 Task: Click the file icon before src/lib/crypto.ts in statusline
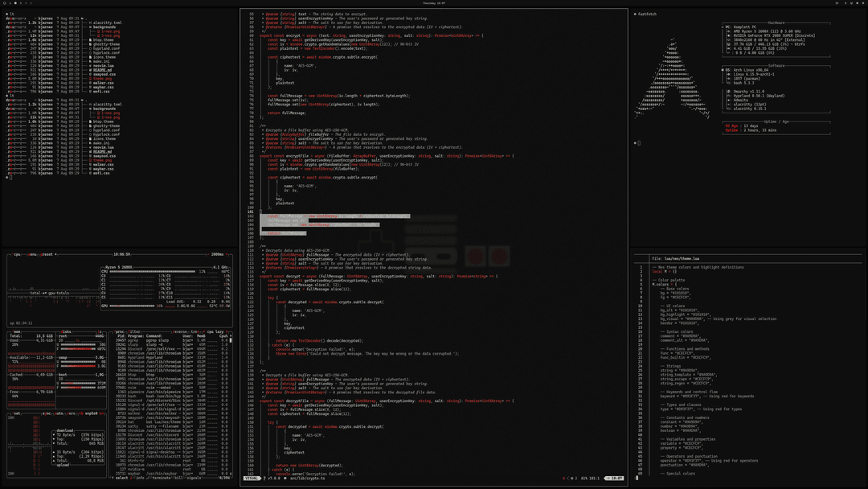(x=285, y=478)
